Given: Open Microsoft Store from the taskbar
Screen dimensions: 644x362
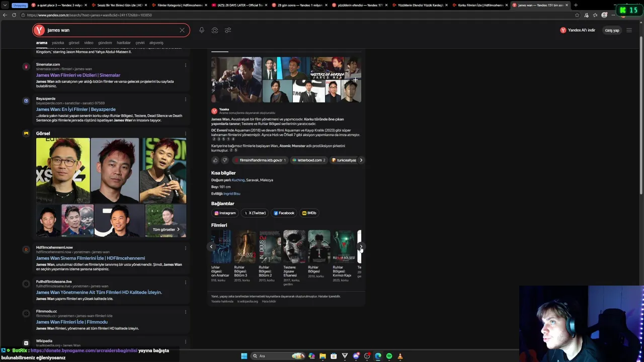Looking at the screenshot, I should 334,356.
